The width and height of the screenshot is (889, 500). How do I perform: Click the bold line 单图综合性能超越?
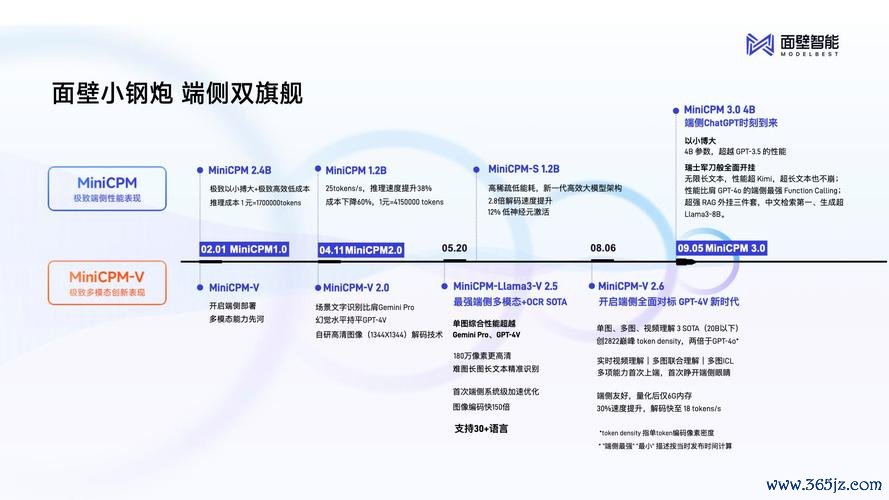484,324
